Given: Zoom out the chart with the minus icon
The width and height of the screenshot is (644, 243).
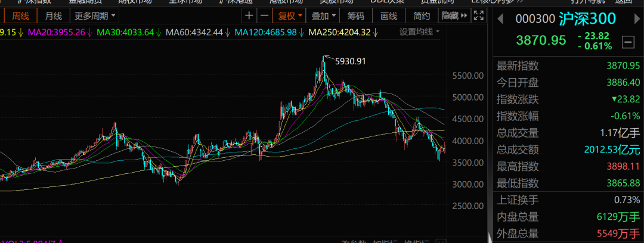Looking at the screenshot, I should (265, 17).
